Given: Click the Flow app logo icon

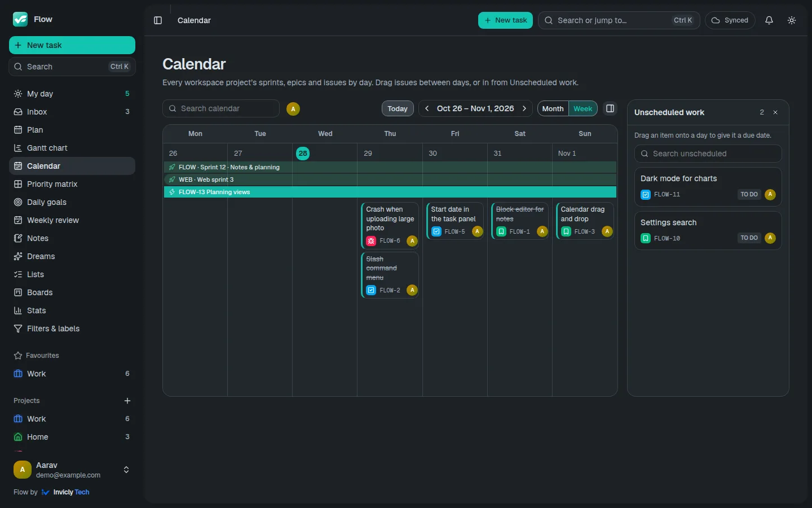Looking at the screenshot, I should [20, 19].
